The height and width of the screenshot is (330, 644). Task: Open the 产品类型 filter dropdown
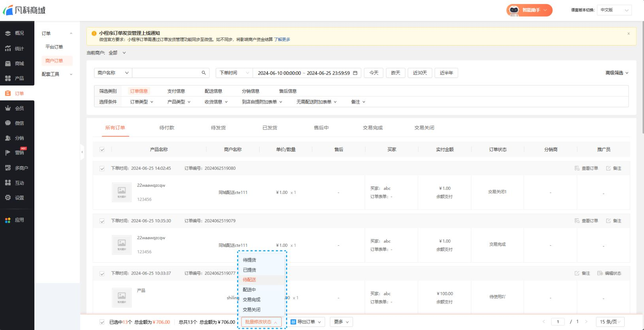(179, 102)
